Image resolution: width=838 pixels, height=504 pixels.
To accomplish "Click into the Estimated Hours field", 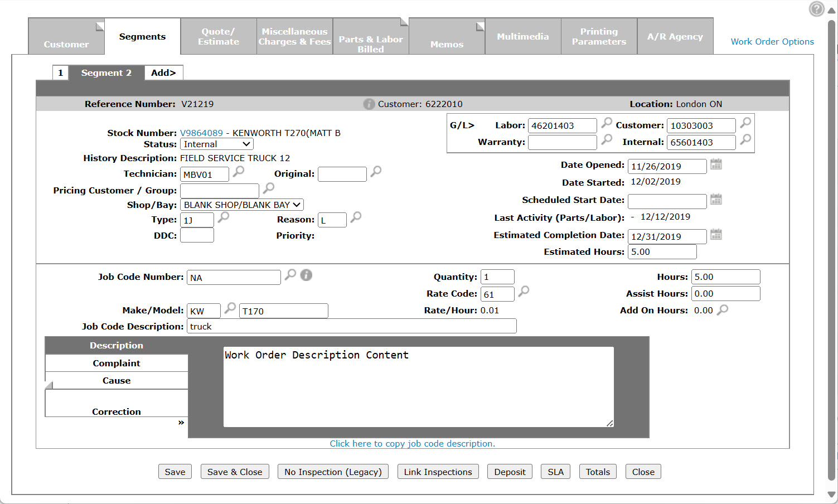I will pos(662,252).
